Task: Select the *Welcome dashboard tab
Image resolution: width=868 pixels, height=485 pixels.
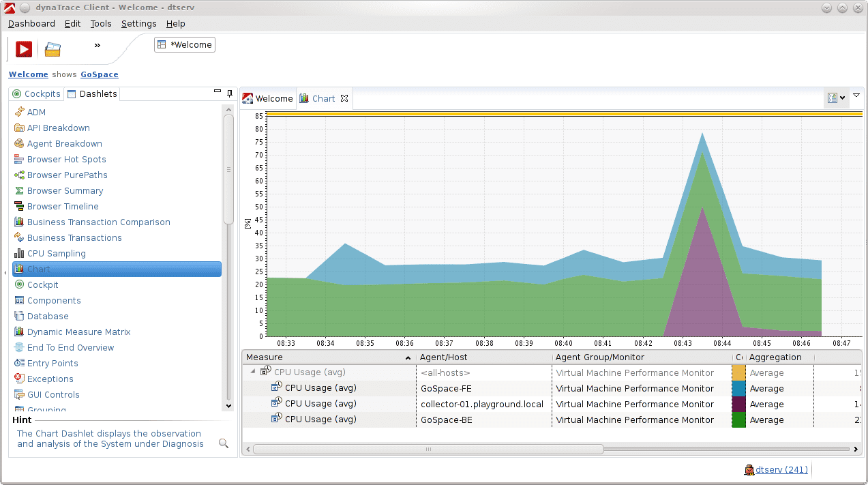Action: pyautogui.click(x=185, y=45)
